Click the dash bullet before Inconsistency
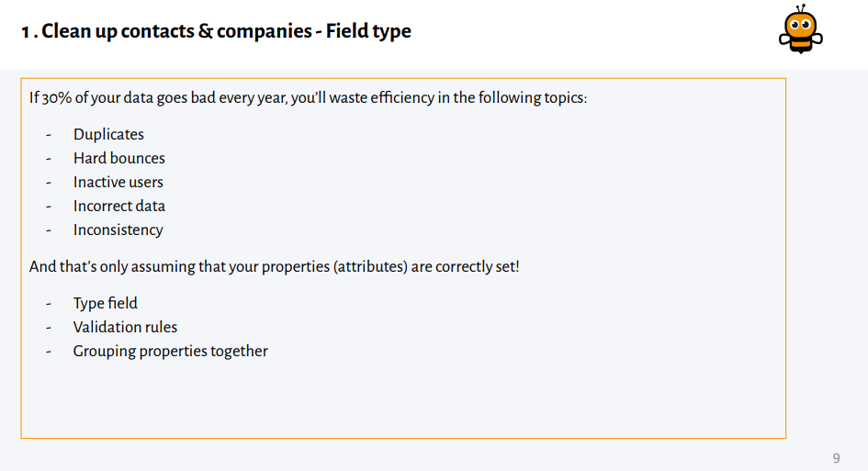 48,230
